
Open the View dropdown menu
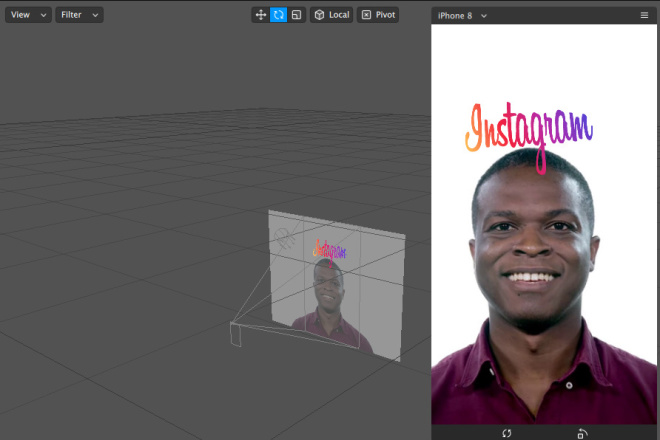pyautogui.click(x=28, y=15)
